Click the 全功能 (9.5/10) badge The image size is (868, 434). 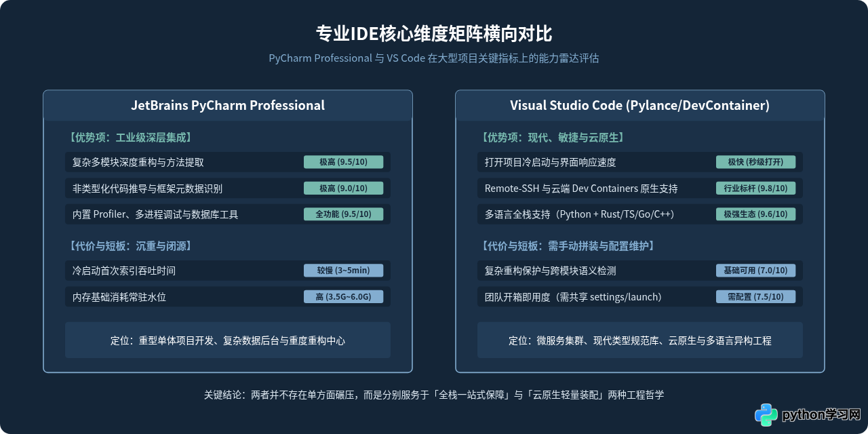343,214
